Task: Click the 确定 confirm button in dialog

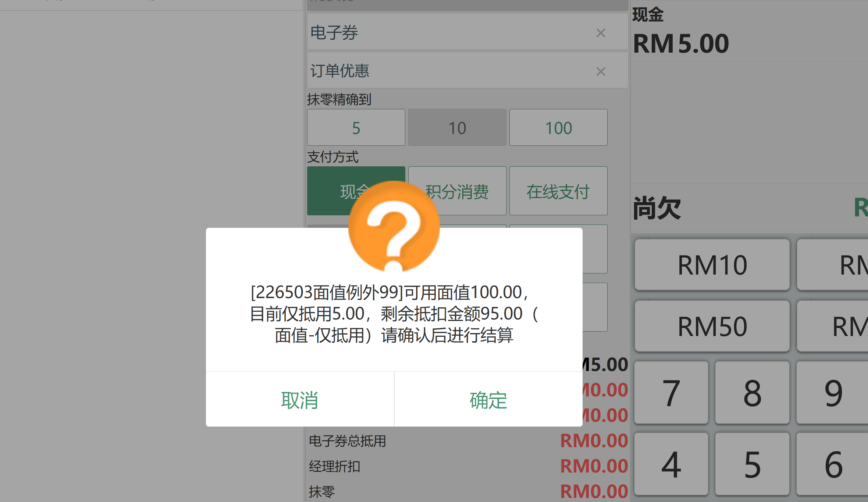Action: 488,400
